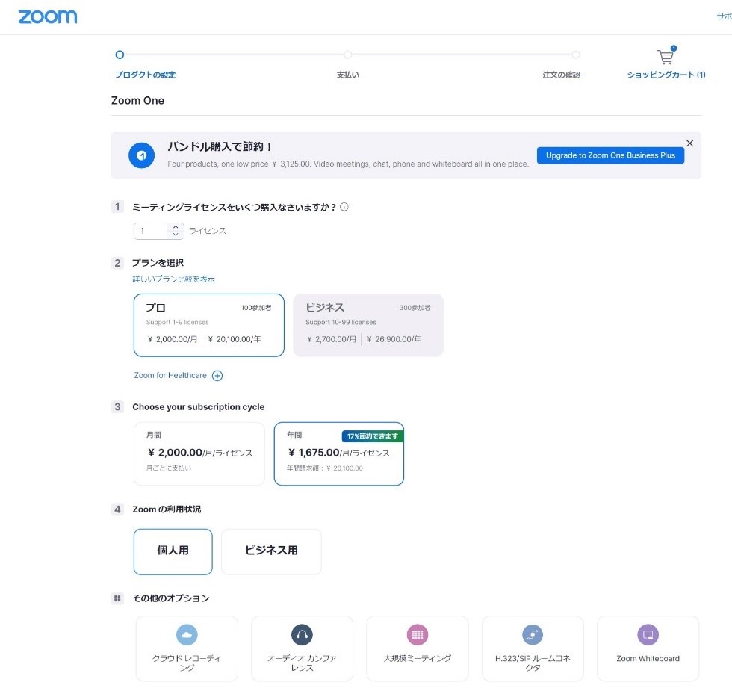Click the Zoom One heading

137,100
